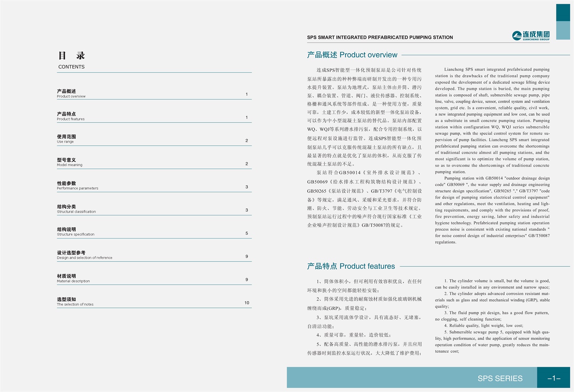The image size is (574, 392).
Task: Select the Model meaning contents entry
Action: [69, 162]
